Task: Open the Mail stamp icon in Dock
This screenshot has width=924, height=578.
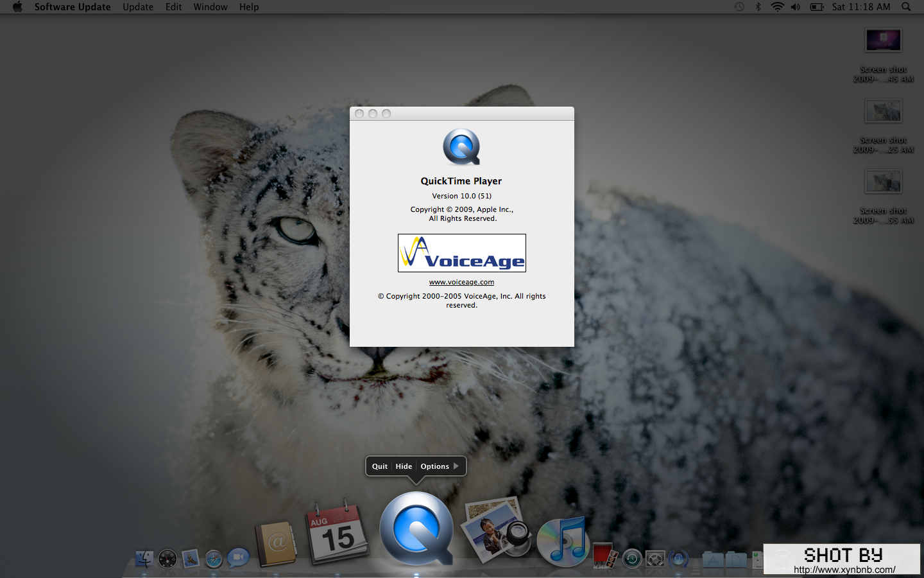Action: pyautogui.click(x=191, y=559)
